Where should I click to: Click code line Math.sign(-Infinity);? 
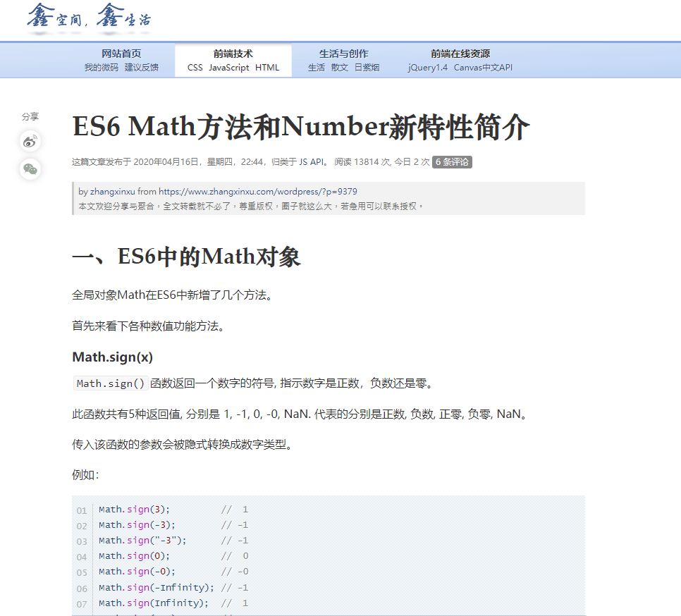157,587
